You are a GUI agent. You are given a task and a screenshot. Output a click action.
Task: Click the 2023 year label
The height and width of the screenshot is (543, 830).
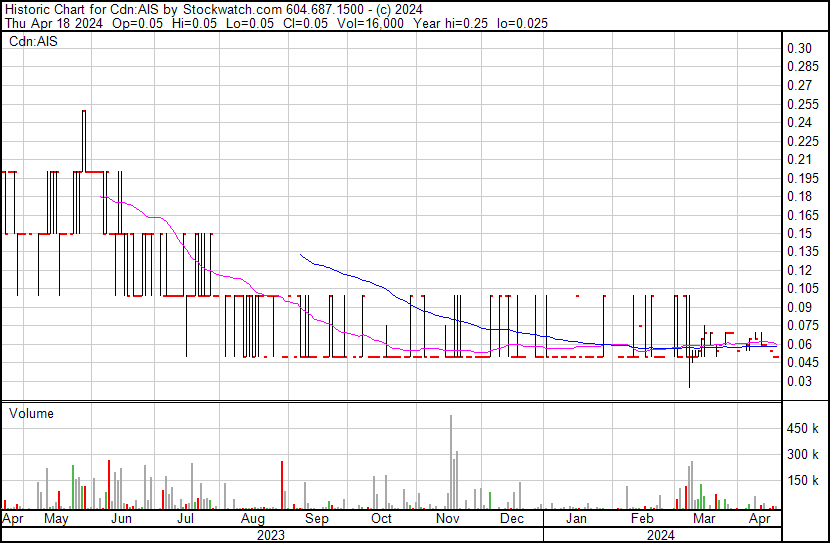(x=271, y=535)
